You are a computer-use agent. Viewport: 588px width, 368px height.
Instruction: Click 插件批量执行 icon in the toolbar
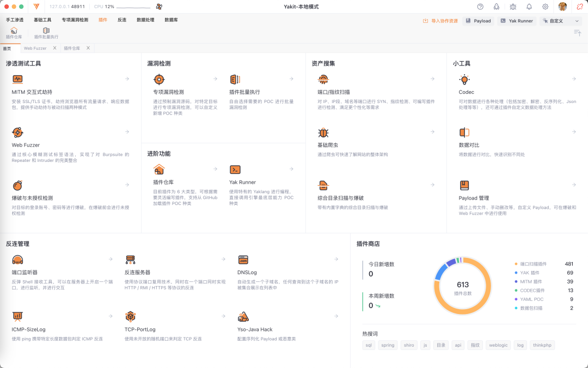(46, 31)
